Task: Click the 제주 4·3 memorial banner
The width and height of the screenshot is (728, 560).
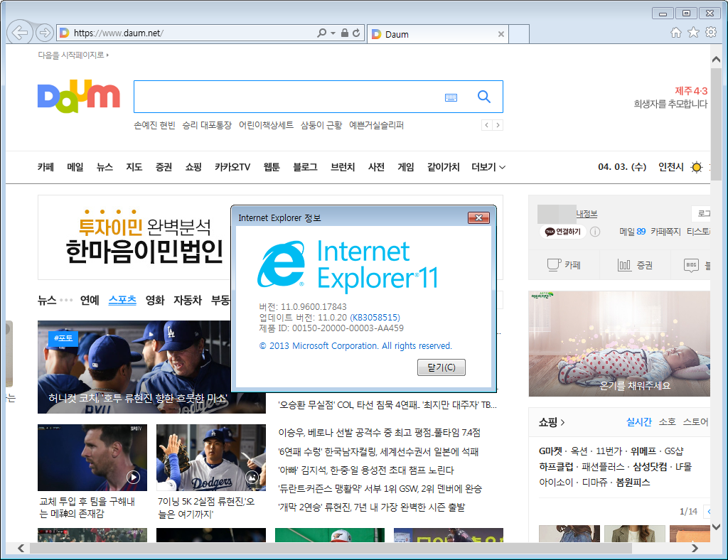Action: click(671, 97)
